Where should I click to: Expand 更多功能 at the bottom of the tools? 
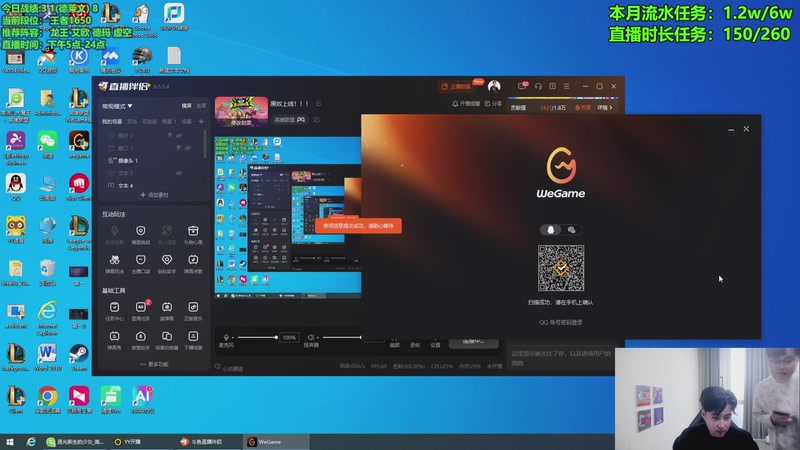click(154, 364)
